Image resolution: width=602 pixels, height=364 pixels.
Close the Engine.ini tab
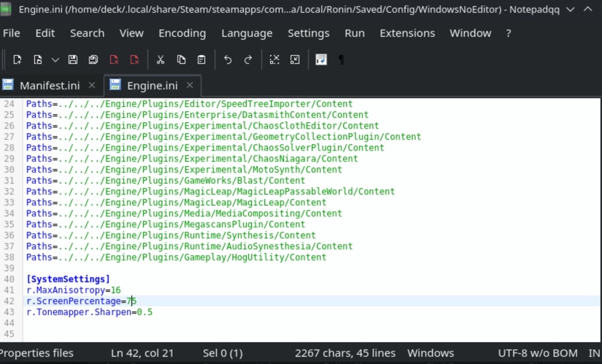click(x=190, y=85)
